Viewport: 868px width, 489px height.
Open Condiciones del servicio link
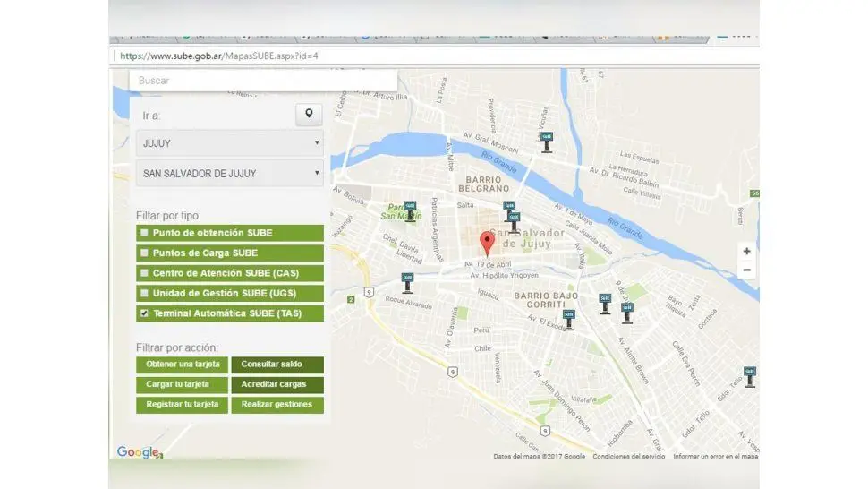click(x=629, y=457)
